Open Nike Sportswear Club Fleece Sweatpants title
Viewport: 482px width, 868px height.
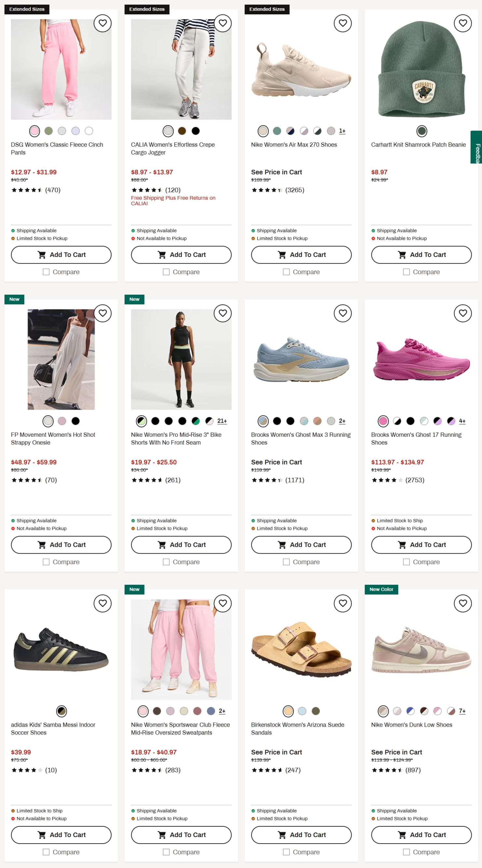click(x=180, y=729)
